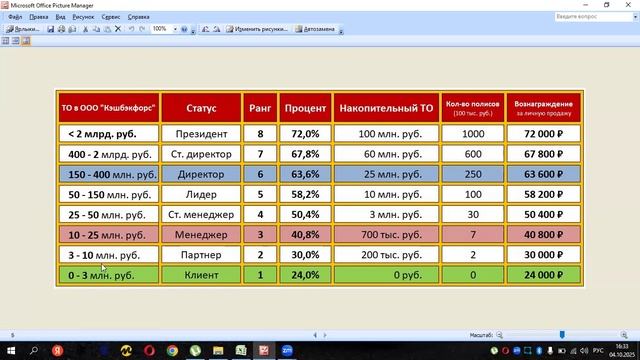This screenshot has width=640, height=360.
Task: Click the Масштаб zoom slider handle
Action: [562, 335]
